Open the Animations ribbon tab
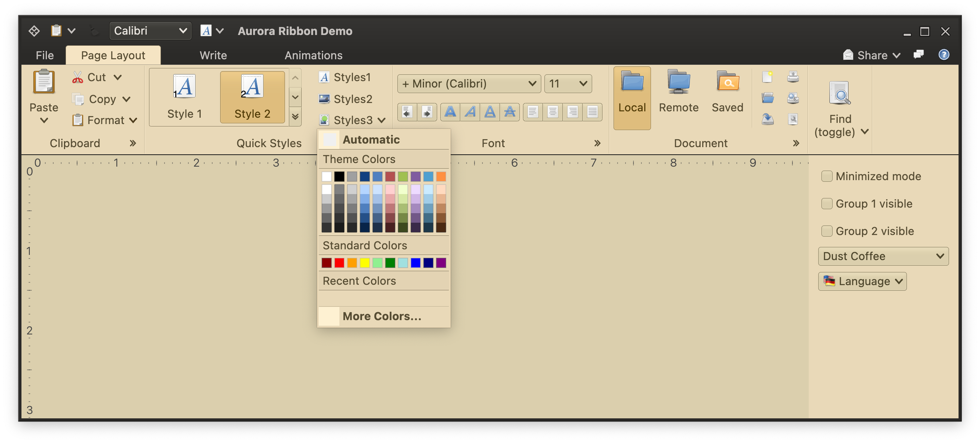 [x=314, y=55]
